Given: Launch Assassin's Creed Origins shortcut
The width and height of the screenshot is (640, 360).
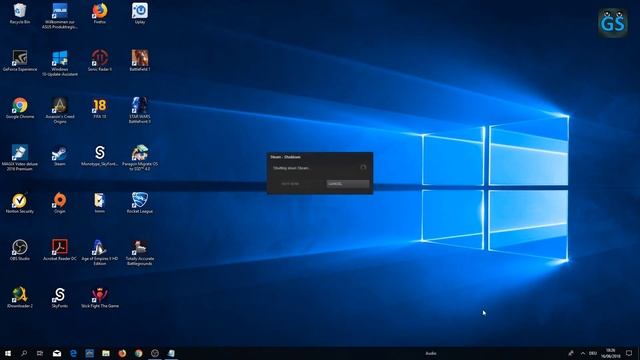Looking at the screenshot, I should [x=60, y=110].
